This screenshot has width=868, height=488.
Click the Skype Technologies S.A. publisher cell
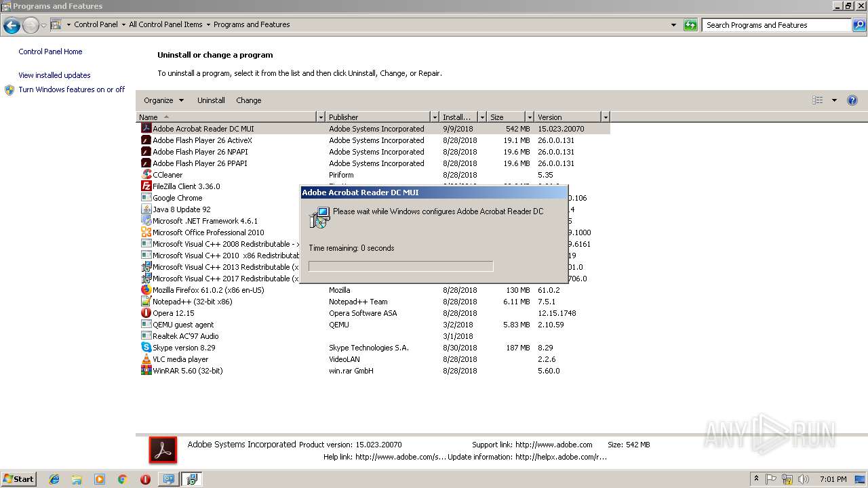(369, 348)
